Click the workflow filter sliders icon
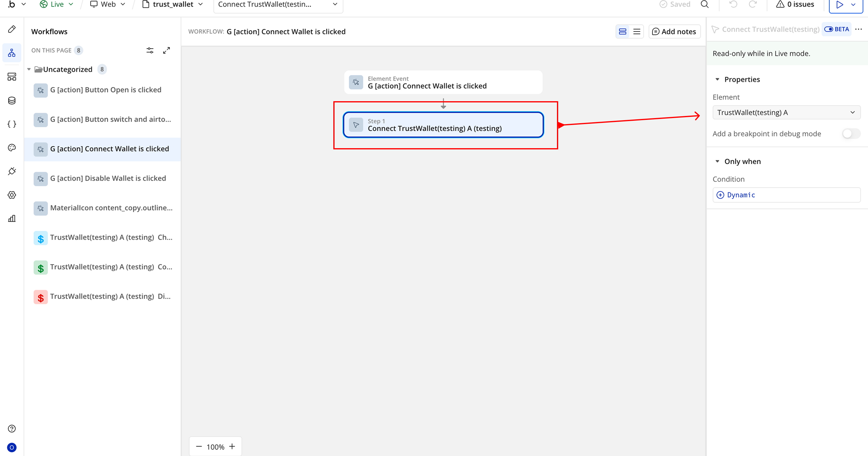The width and height of the screenshot is (868, 456). (x=150, y=51)
